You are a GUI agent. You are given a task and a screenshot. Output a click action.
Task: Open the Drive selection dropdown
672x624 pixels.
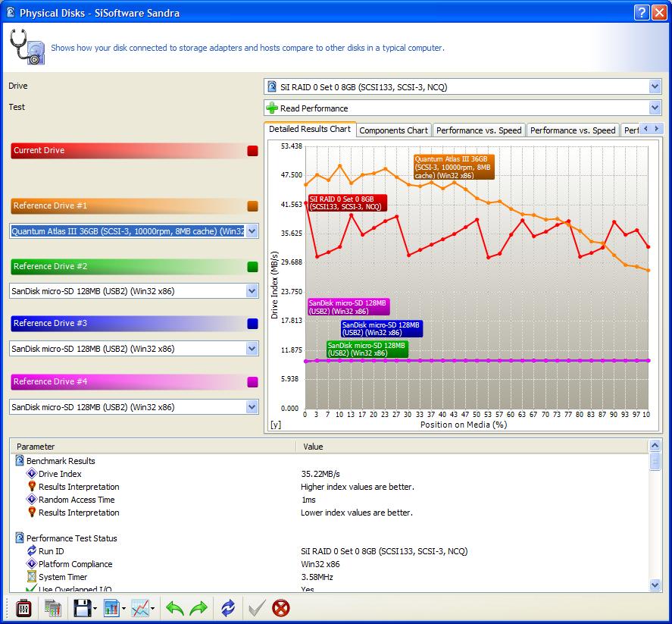[x=655, y=87]
